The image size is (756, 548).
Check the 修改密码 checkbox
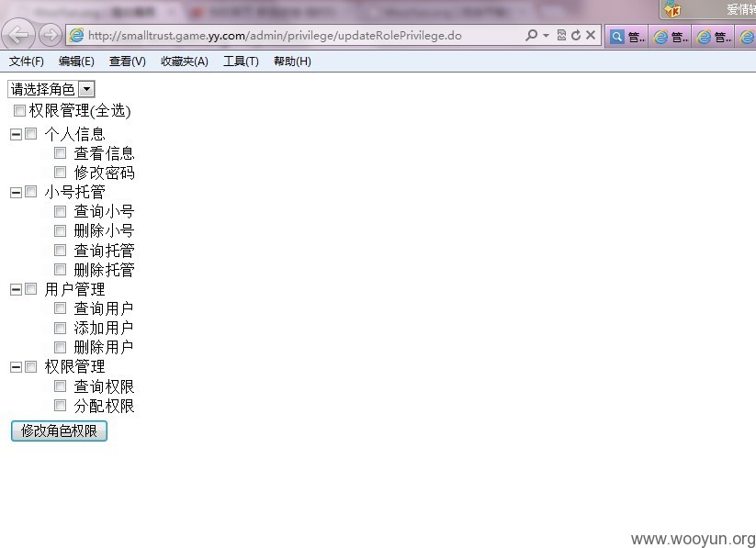(61, 172)
